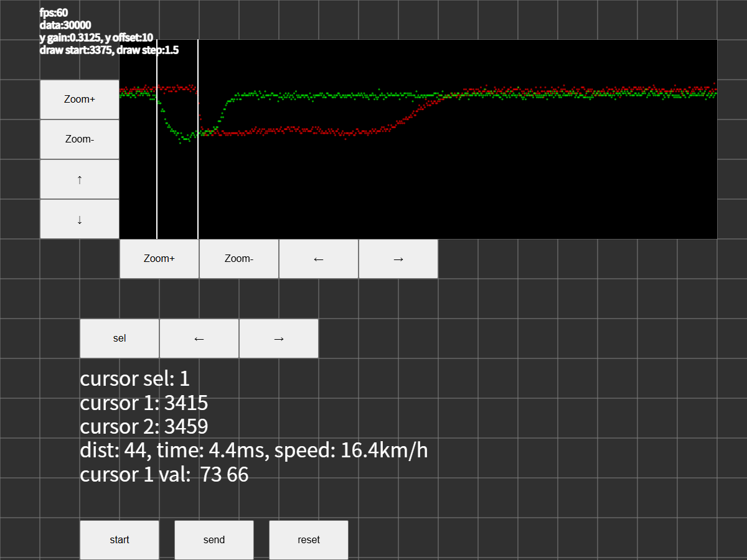Viewport: 747px width, 560px height.
Task: Move cursor with right arrow in sel row
Action: coord(279,338)
